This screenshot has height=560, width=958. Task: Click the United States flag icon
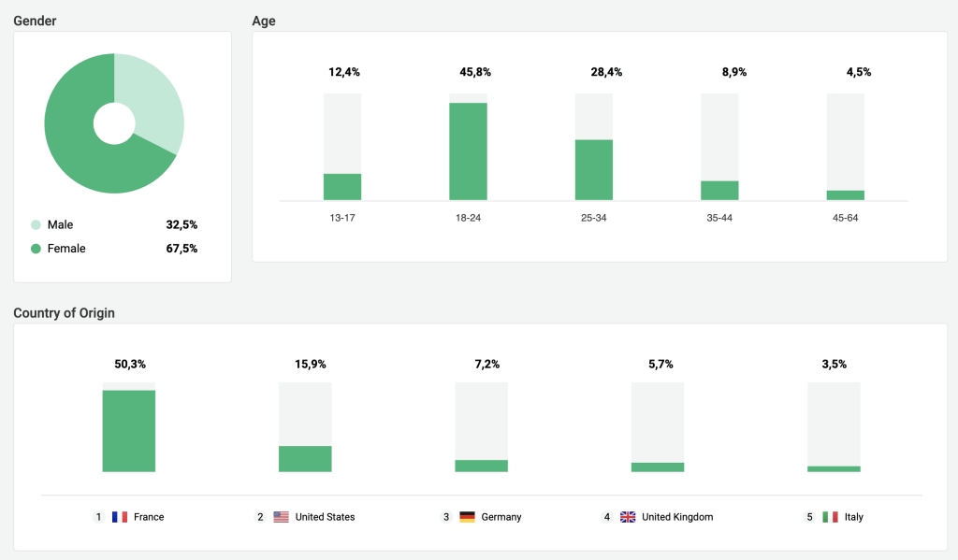[281, 517]
